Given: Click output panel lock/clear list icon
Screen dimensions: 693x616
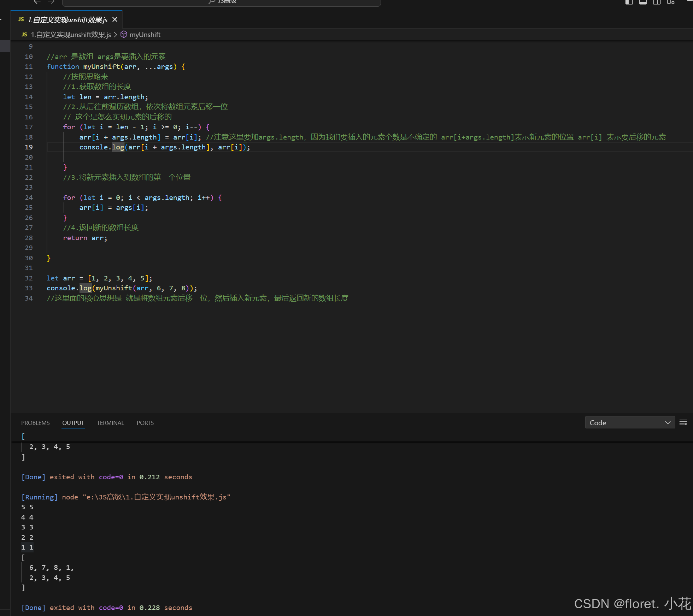Looking at the screenshot, I should [683, 423].
